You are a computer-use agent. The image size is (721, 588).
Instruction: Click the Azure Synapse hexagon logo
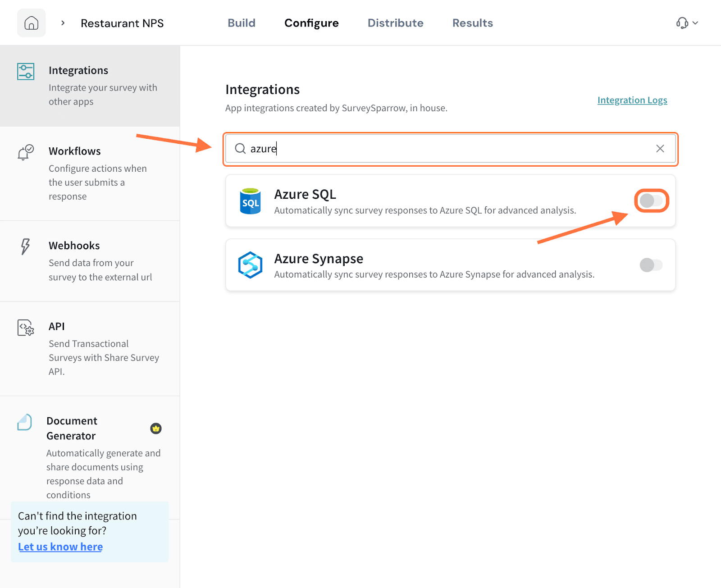[x=250, y=265]
